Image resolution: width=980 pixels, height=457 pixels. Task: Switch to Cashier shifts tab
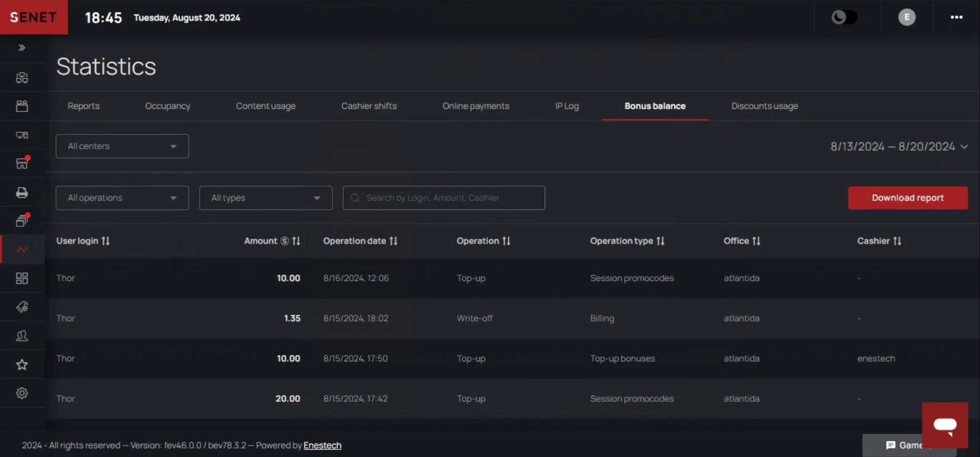tap(369, 106)
